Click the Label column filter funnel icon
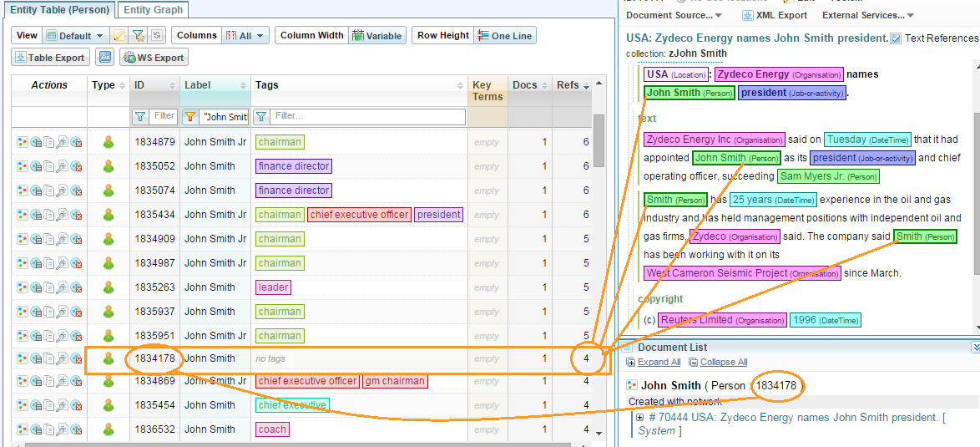Viewport: 980px width, 447px height. 190,117
